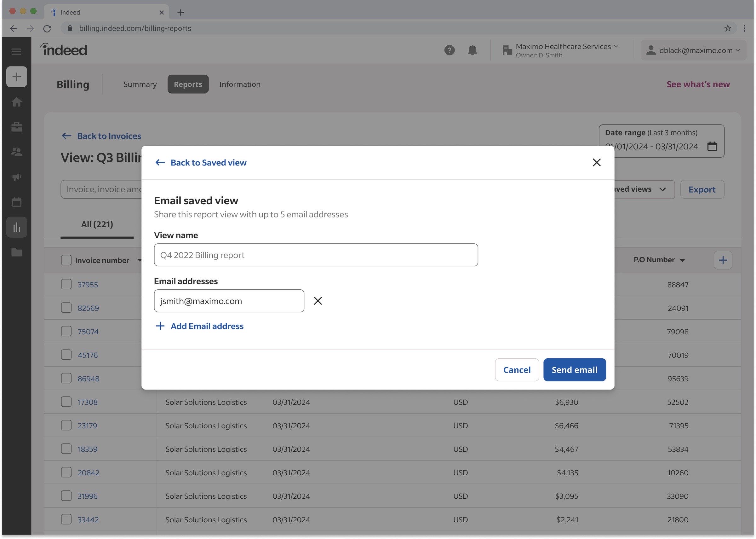
Task: Check the box for invoice 37955
Action: click(66, 284)
